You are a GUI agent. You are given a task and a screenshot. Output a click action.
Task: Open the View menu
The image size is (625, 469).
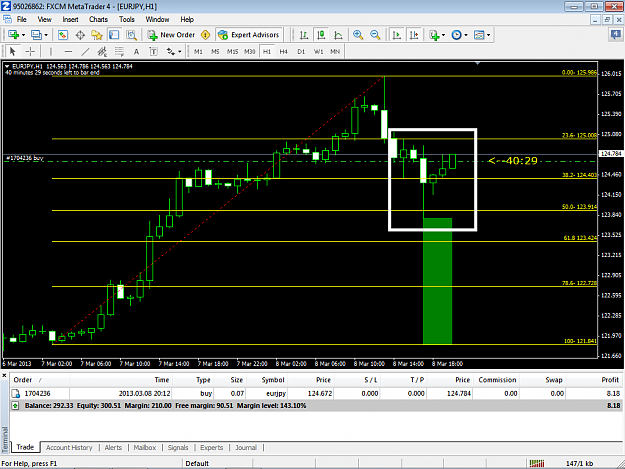click(44, 19)
